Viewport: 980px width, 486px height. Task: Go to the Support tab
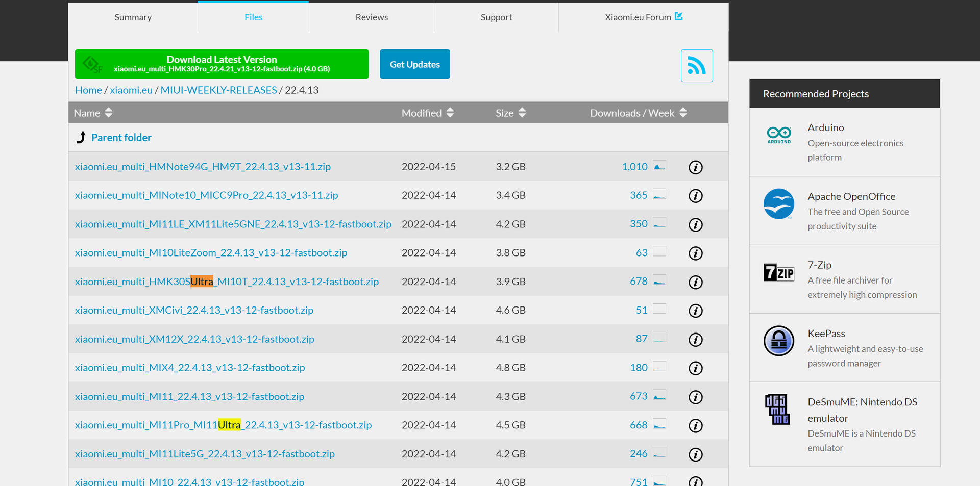pos(496,17)
